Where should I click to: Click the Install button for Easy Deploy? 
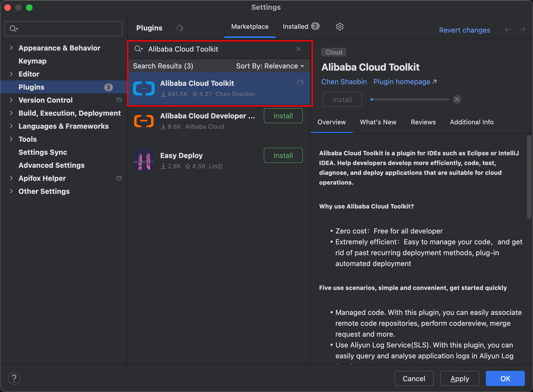(x=283, y=156)
